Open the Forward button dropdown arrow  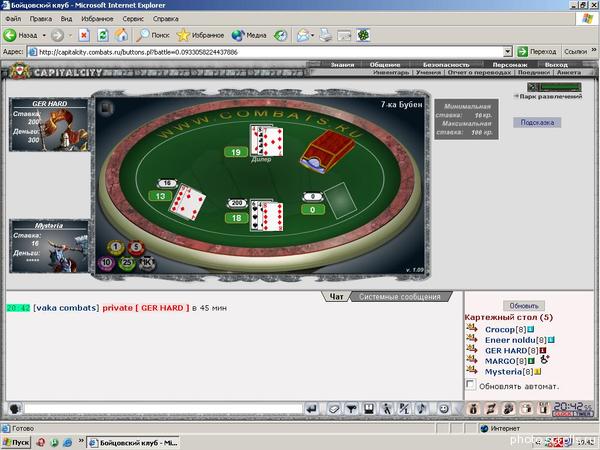tap(70, 35)
